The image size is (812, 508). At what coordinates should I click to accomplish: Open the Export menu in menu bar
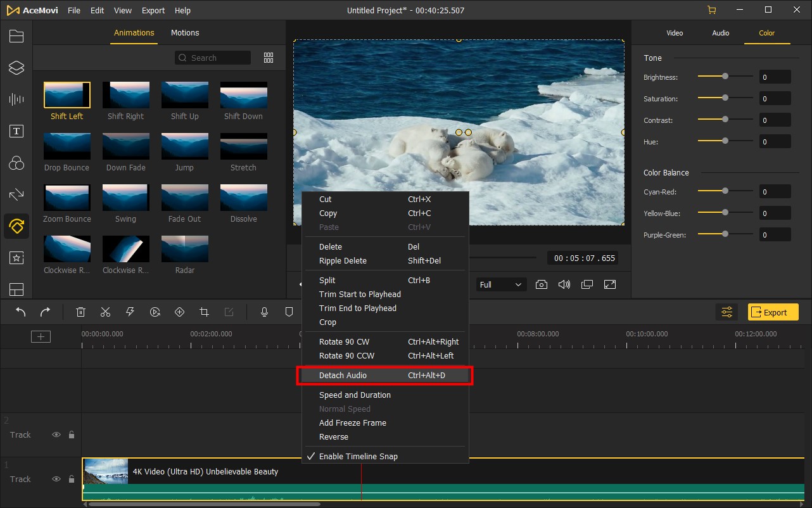coord(153,11)
